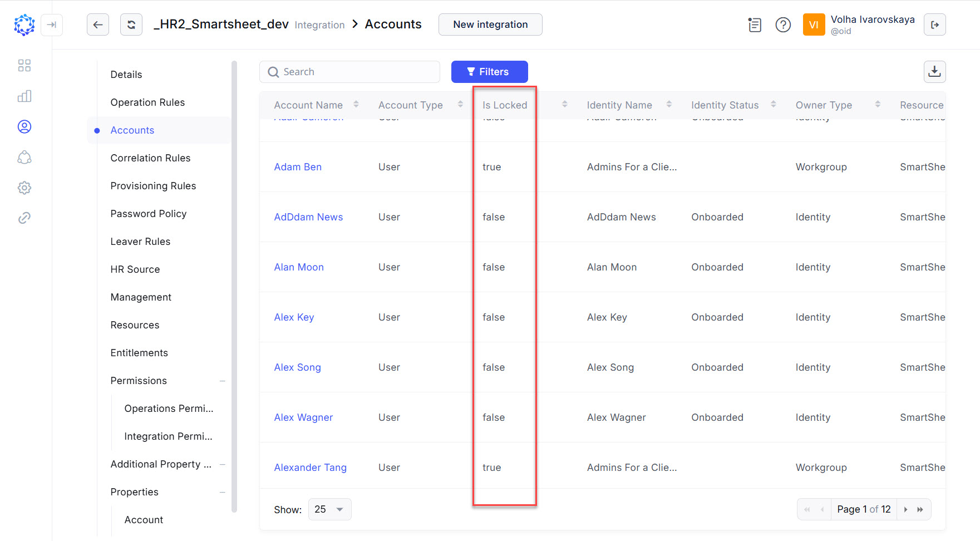
Task: Open the identities person icon in sidebar
Action: 24,126
